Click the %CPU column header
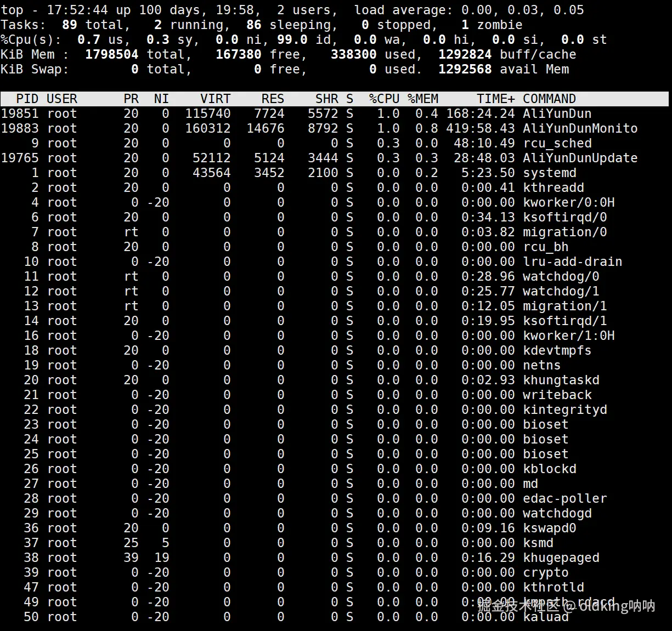The width and height of the screenshot is (672, 631). 384,99
